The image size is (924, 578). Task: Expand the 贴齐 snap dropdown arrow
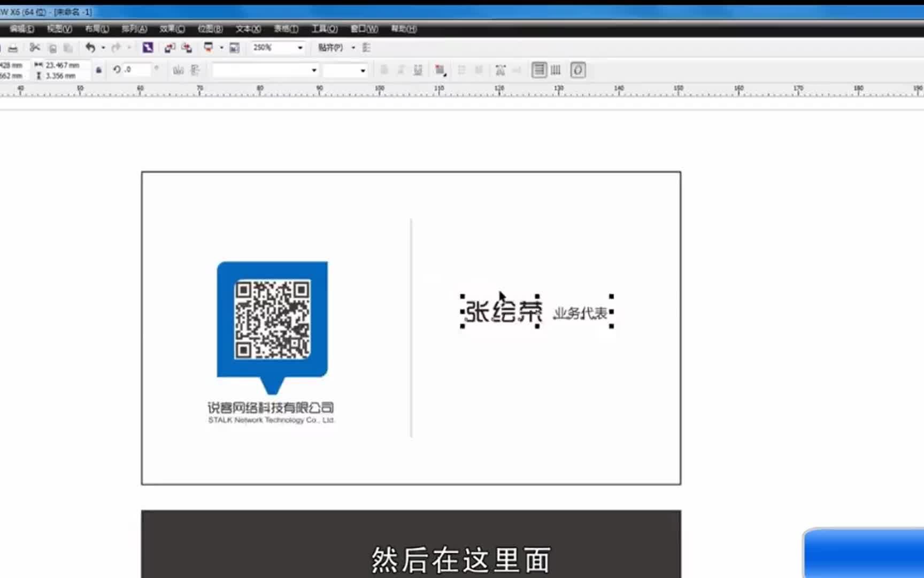pos(353,48)
